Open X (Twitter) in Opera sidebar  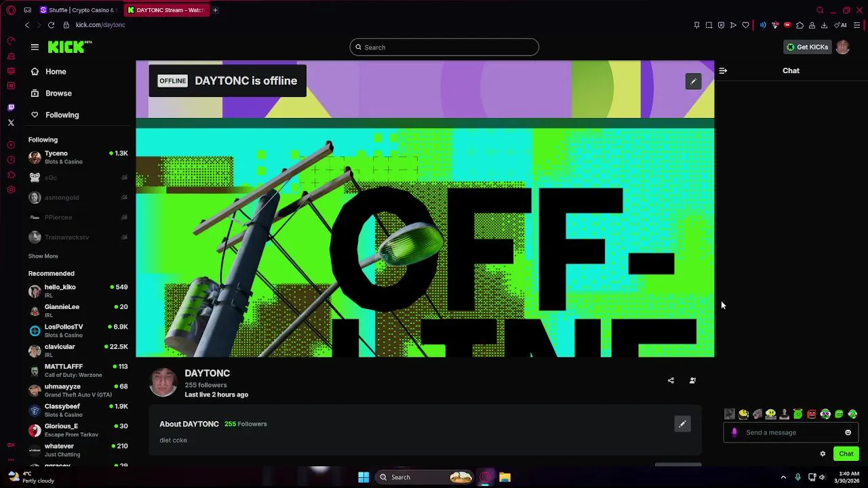click(11, 123)
